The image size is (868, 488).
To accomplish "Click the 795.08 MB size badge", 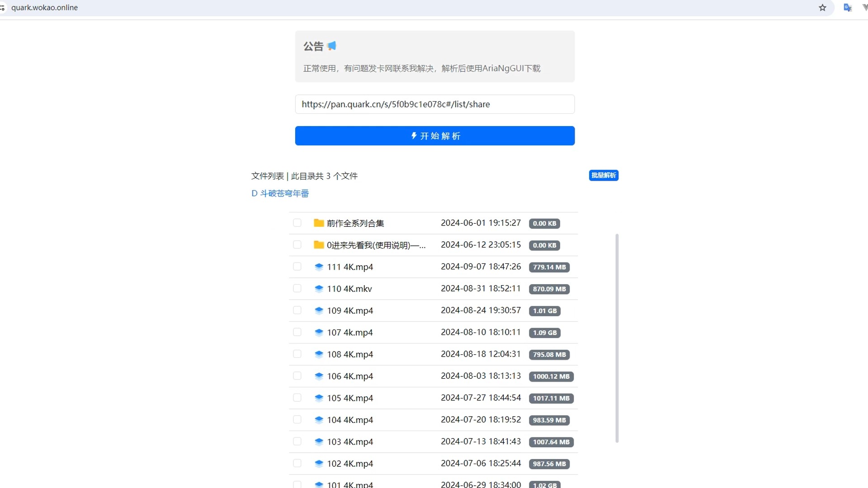I will click(549, 355).
